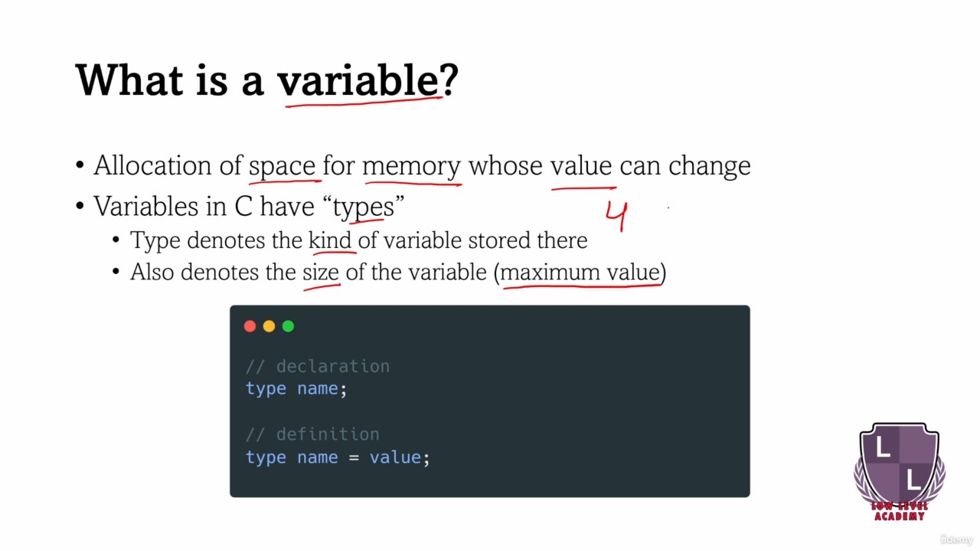Click the red dot in code window

coord(250,326)
